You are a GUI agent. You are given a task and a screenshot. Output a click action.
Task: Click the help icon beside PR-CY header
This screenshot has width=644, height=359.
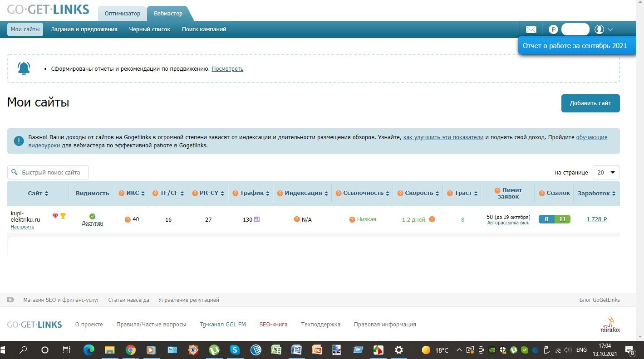click(195, 193)
